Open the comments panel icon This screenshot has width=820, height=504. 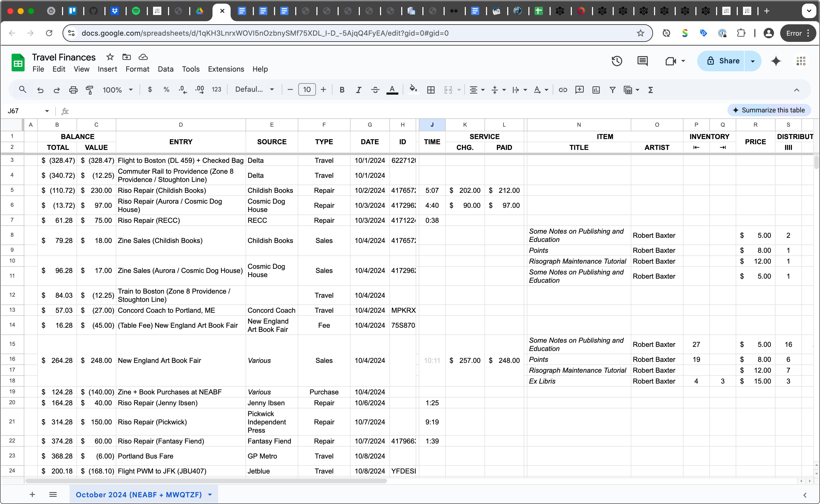point(642,61)
